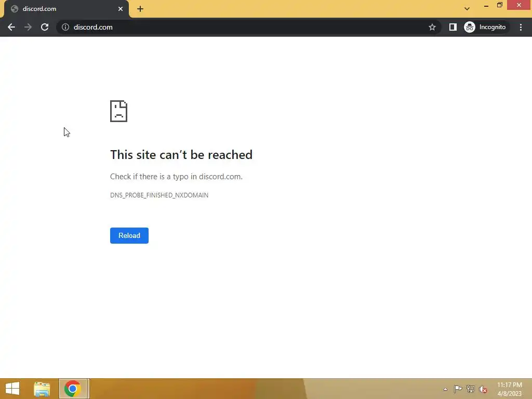Restore down the Chrome window
This screenshot has height=399, width=532.
500,5
